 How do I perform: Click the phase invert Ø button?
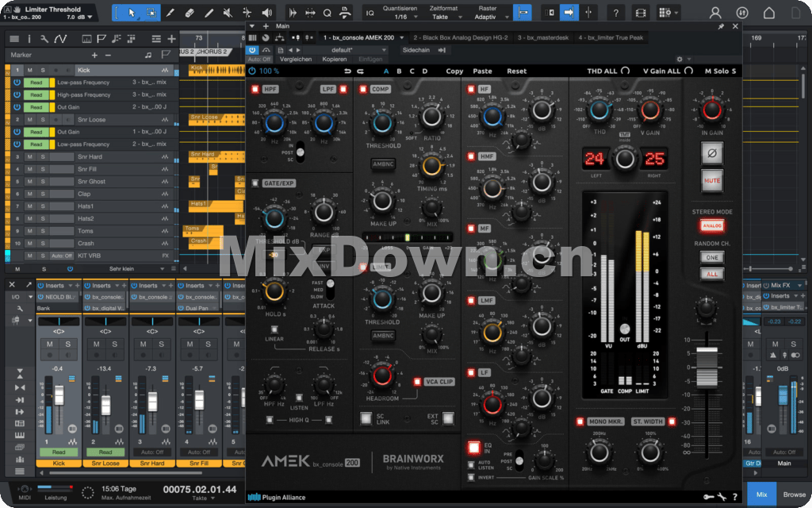[x=712, y=153]
